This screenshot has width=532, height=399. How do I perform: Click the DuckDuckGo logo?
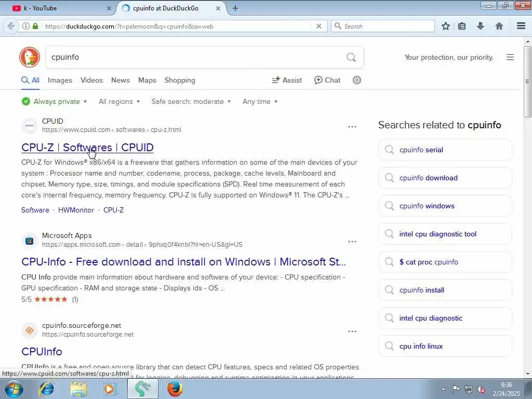(x=30, y=57)
